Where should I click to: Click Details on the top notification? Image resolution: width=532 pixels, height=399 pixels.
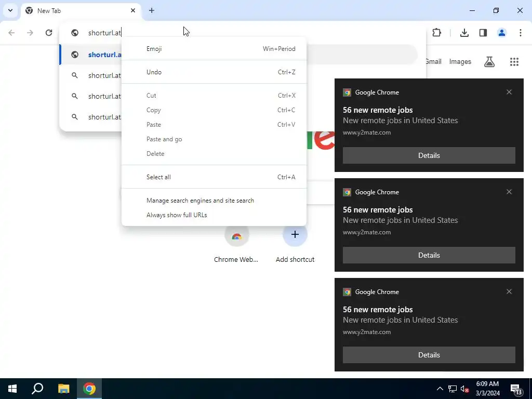coord(429,155)
